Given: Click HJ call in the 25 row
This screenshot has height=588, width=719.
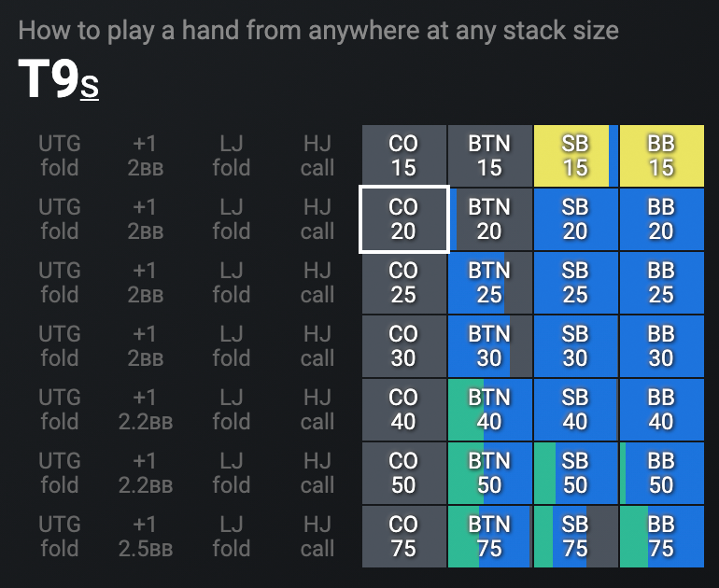Looking at the screenshot, I should tap(317, 283).
